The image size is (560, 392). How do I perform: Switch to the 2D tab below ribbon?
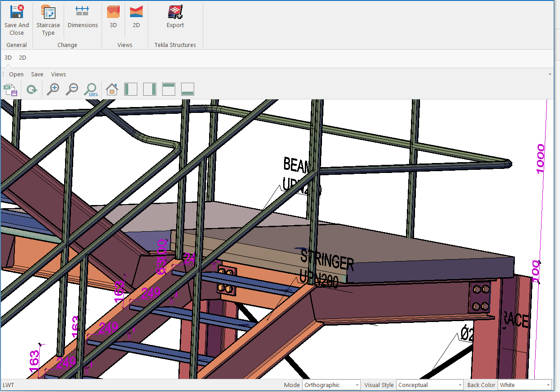[x=22, y=58]
